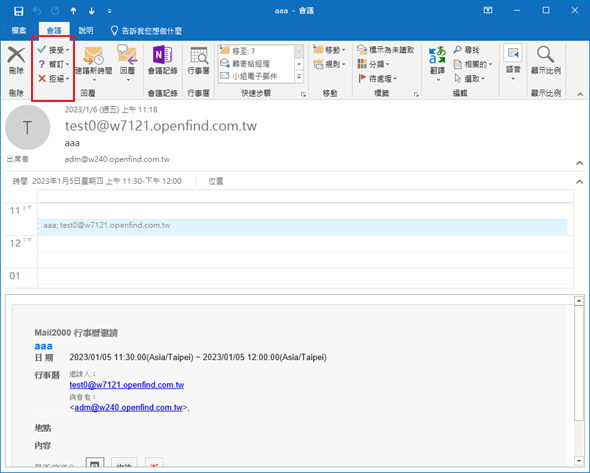Open the Help (說明) tab
Screen dimensions: 590x473
pos(86,30)
